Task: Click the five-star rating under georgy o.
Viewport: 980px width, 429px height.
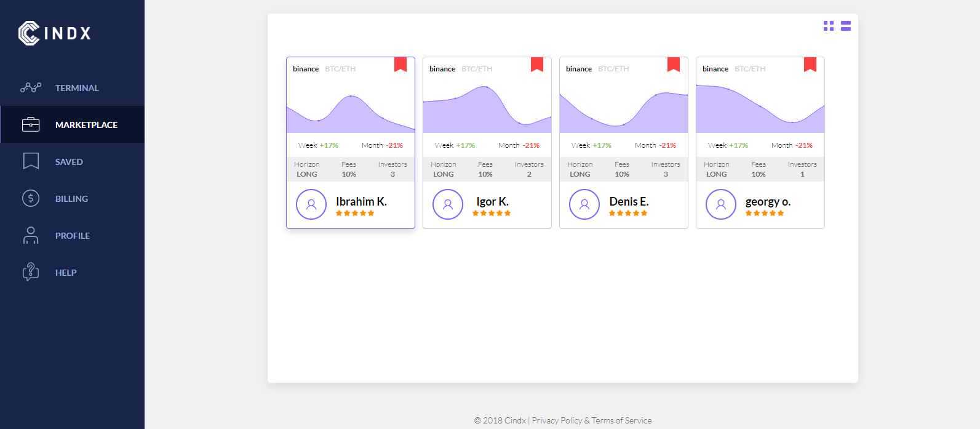Action: coord(765,213)
